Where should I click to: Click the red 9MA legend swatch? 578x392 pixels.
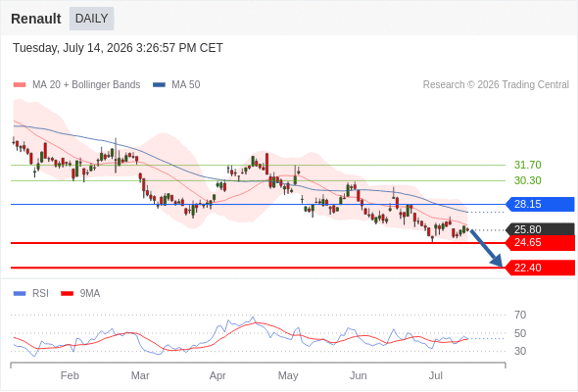(67, 294)
